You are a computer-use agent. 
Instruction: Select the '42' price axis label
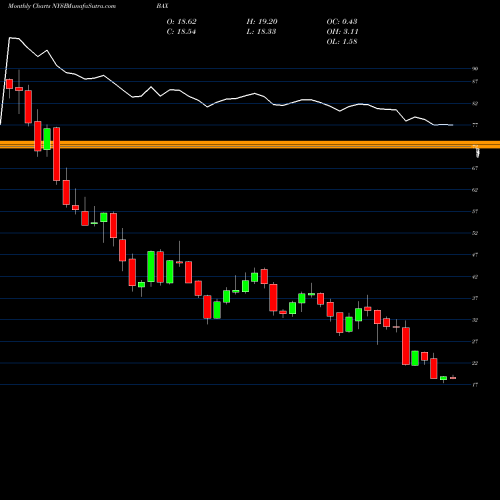point(475,277)
